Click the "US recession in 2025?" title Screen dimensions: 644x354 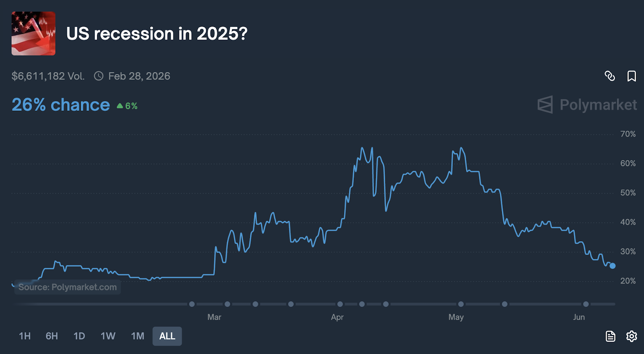tap(157, 34)
